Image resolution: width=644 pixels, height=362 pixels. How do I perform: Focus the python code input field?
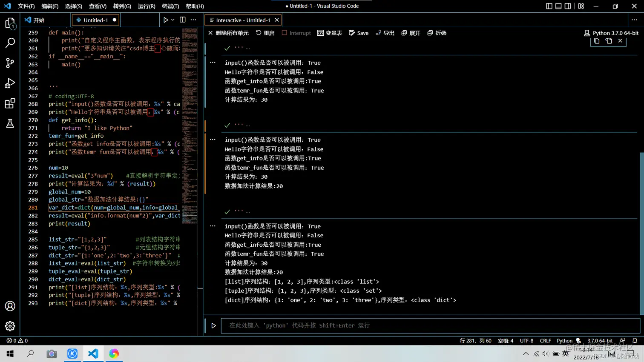430,325
